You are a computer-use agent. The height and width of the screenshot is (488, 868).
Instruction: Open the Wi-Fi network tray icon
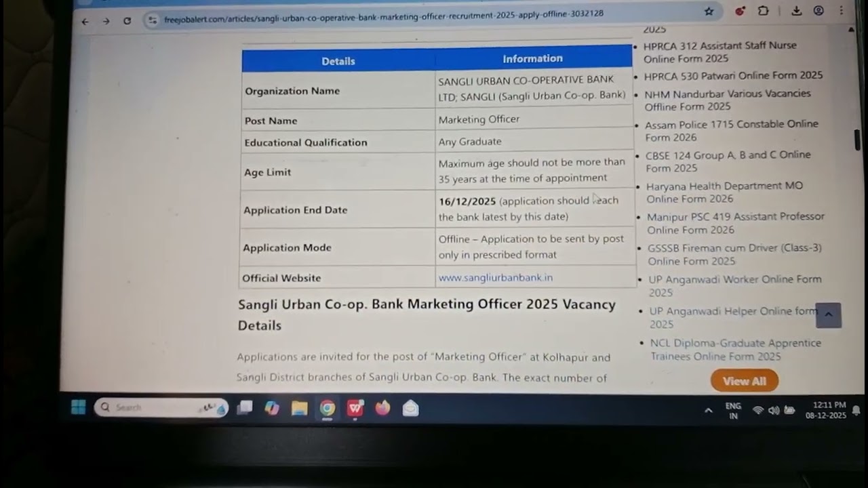[x=758, y=411]
